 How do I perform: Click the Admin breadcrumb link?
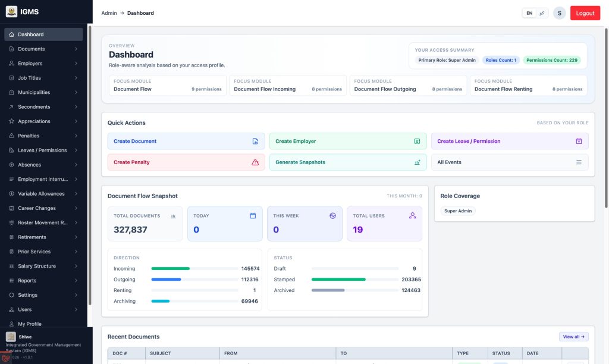[109, 13]
